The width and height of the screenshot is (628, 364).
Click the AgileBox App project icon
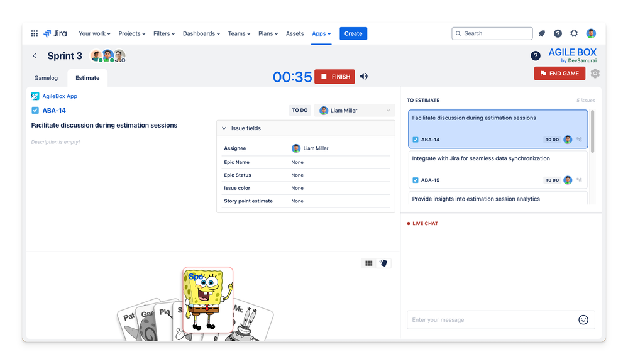[35, 96]
